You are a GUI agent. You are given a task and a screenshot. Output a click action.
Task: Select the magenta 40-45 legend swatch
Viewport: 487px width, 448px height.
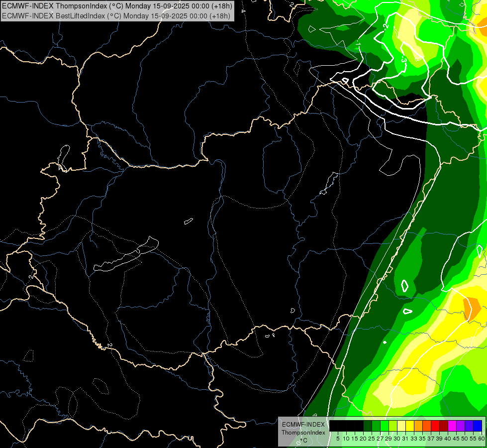click(x=452, y=426)
